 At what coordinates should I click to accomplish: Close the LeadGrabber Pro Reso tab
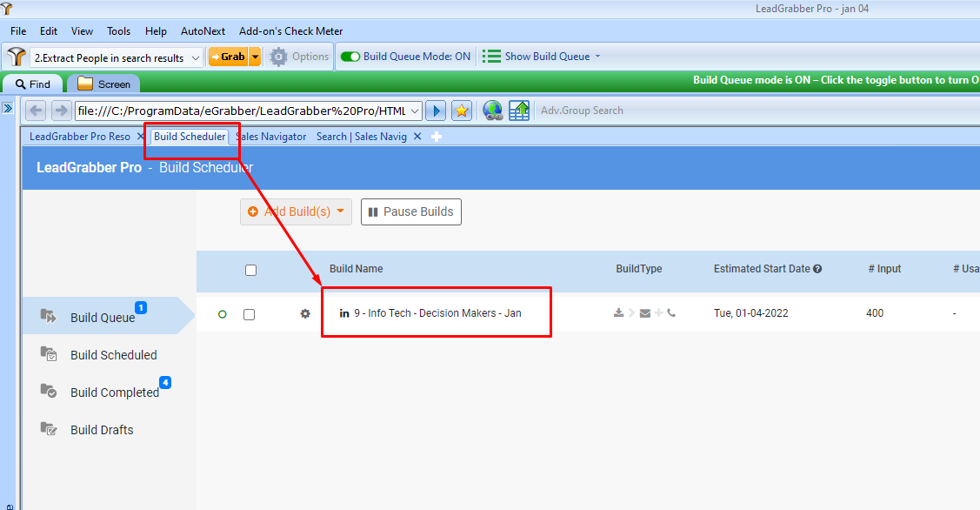point(141,137)
